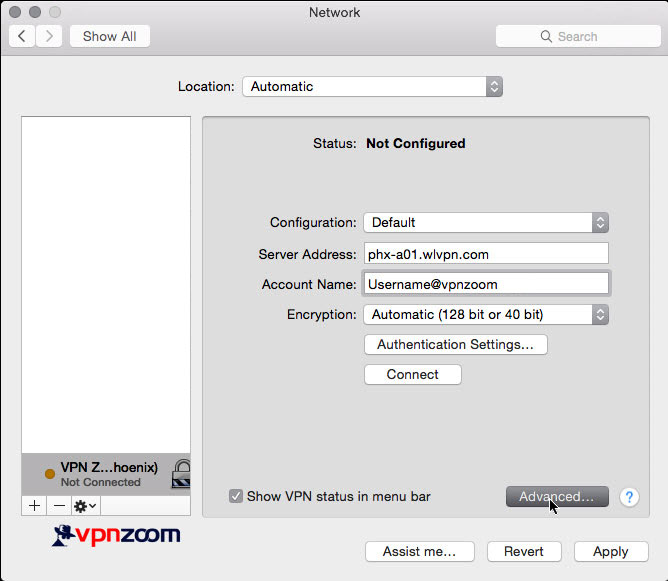
Task: Click the Show All button
Action: pos(109,36)
